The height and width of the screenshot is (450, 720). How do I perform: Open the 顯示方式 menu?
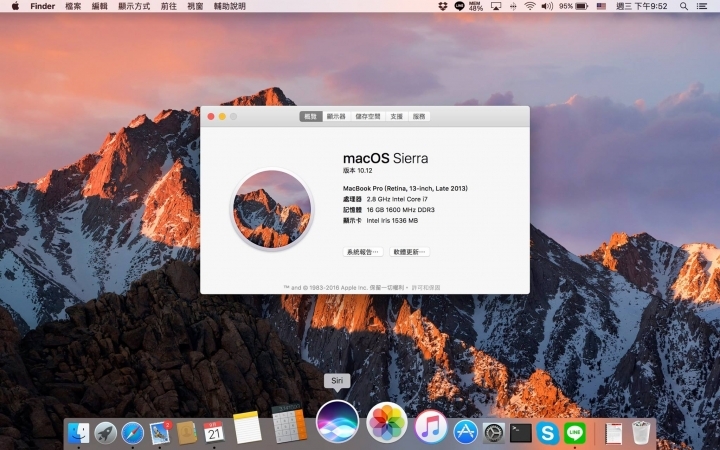pyautogui.click(x=134, y=6)
